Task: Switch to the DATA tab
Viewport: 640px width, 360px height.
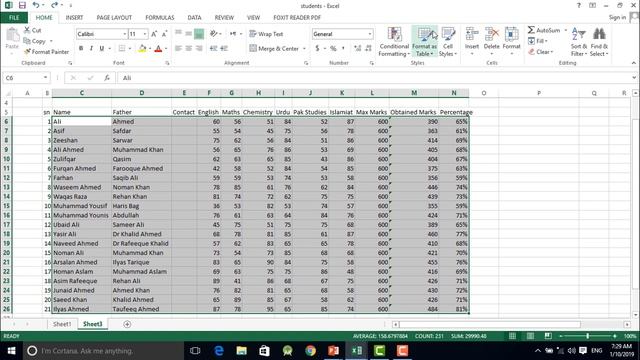Action: pos(194,18)
